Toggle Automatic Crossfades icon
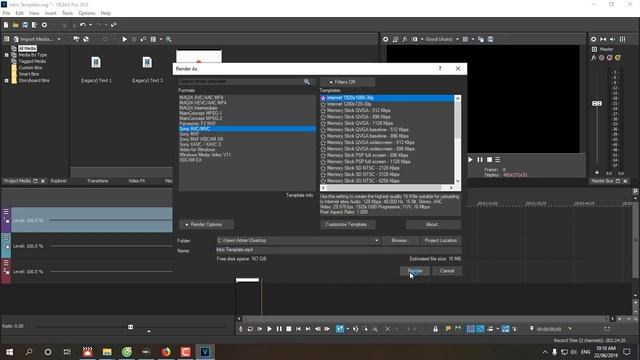The image size is (640, 360). click(x=480, y=329)
